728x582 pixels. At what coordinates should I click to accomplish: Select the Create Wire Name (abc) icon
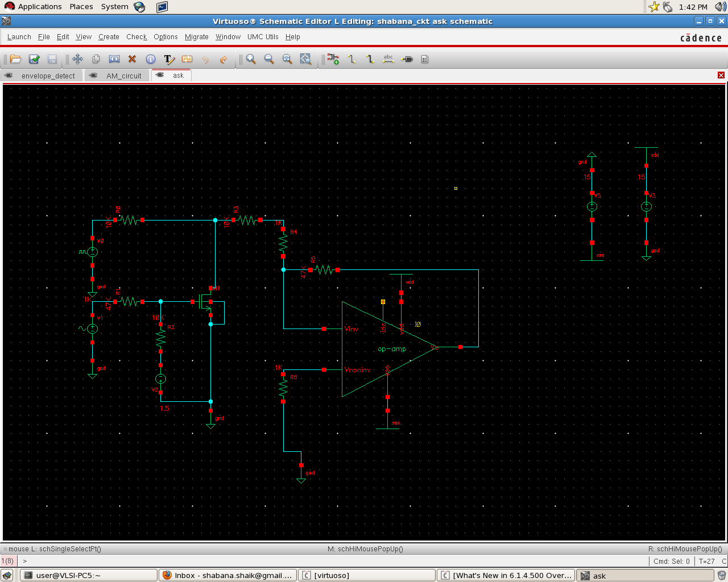click(x=388, y=59)
